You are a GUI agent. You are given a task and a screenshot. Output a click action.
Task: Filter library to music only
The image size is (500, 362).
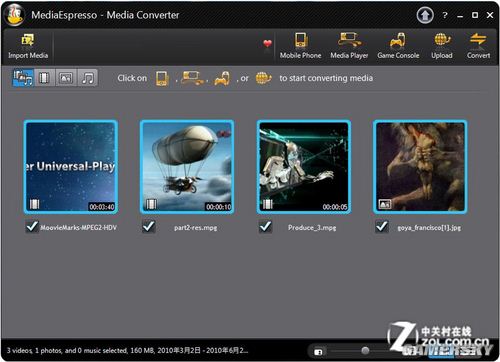pos(87,78)
